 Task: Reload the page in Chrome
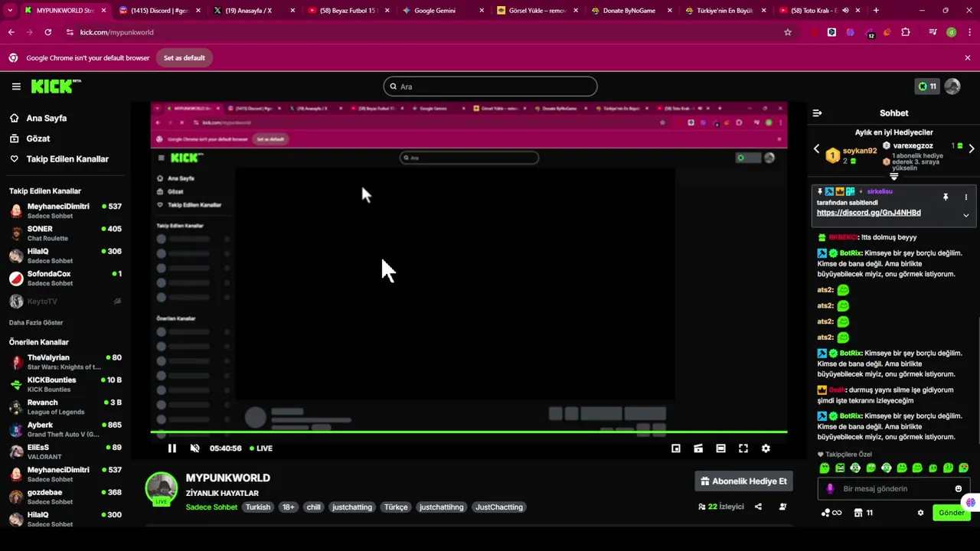pyautogui.click(x=48, y=32)
